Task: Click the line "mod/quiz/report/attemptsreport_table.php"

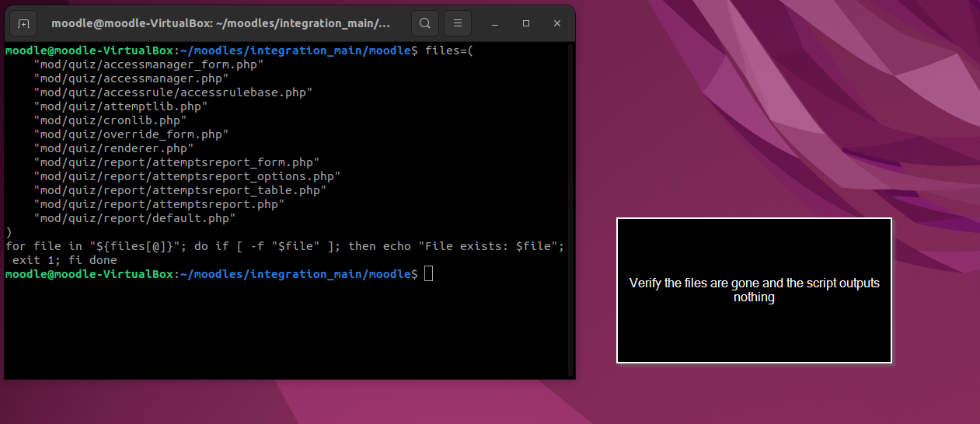Action: pyautogui.click(x=180, y=190)
